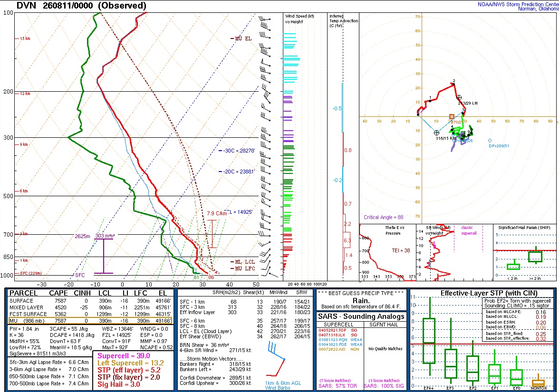Viewport: 559px width, 392px height.
Task: Click the MU EL label on skew-T
Action: [243, 38]
